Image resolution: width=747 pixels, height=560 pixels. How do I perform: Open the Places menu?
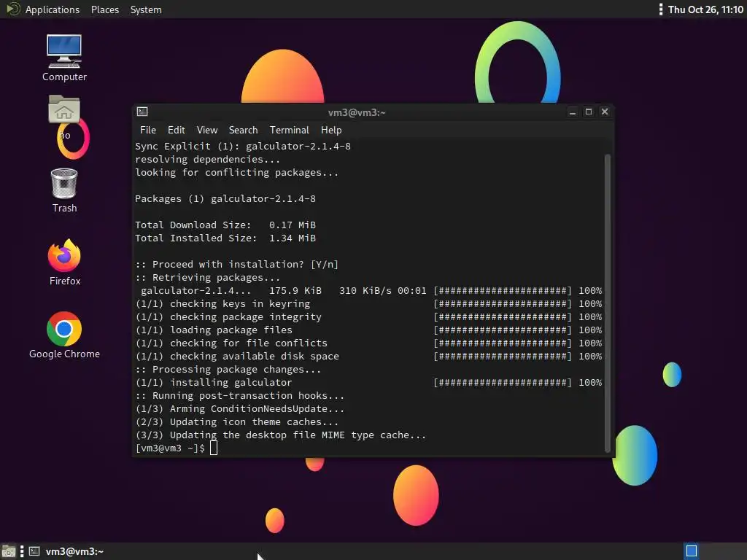105,9
